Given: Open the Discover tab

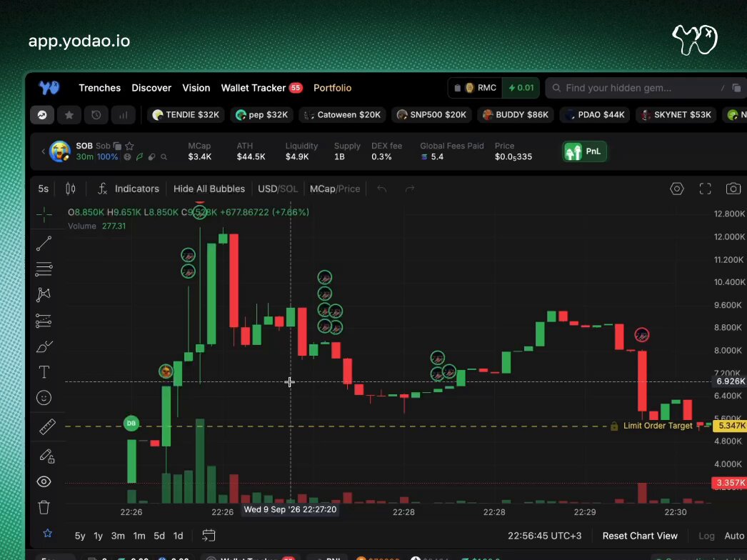Looking at the screenshot, I should (151, 88).
